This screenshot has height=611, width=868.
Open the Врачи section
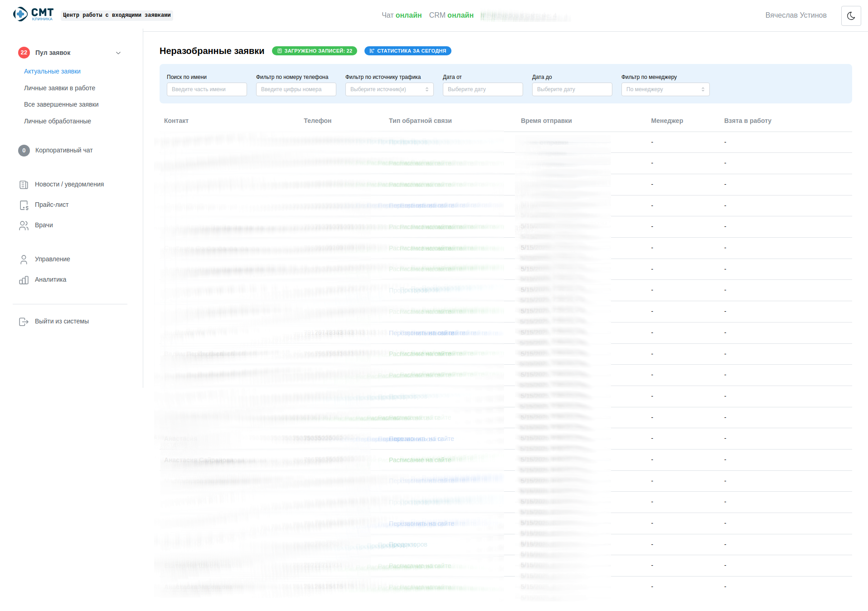(44, 225)
